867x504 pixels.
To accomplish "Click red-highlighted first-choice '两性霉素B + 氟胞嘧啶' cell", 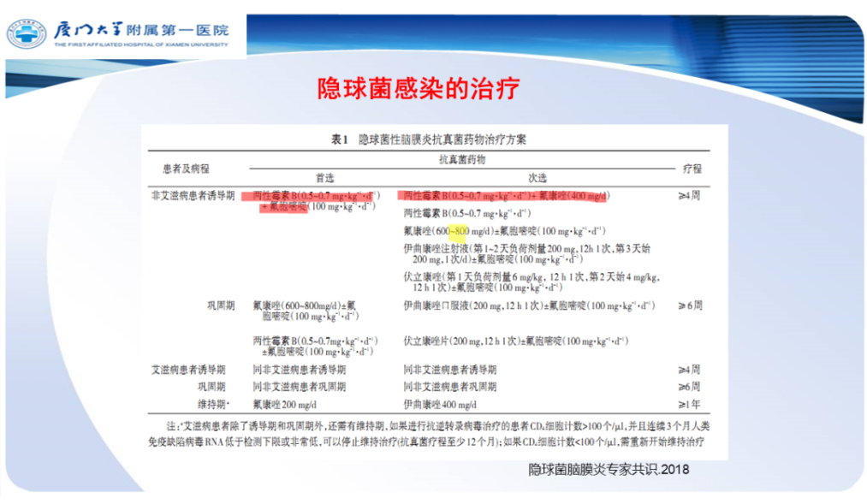I will pos(316,201).
